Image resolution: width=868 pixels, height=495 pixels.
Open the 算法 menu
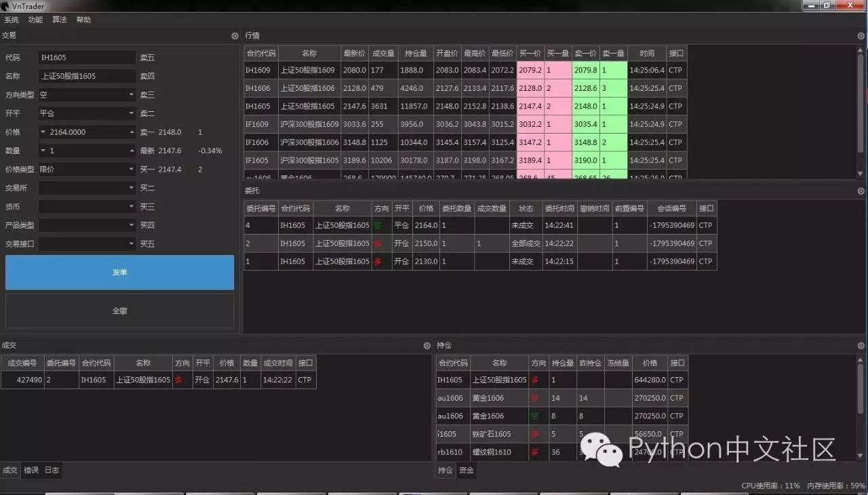60,20
